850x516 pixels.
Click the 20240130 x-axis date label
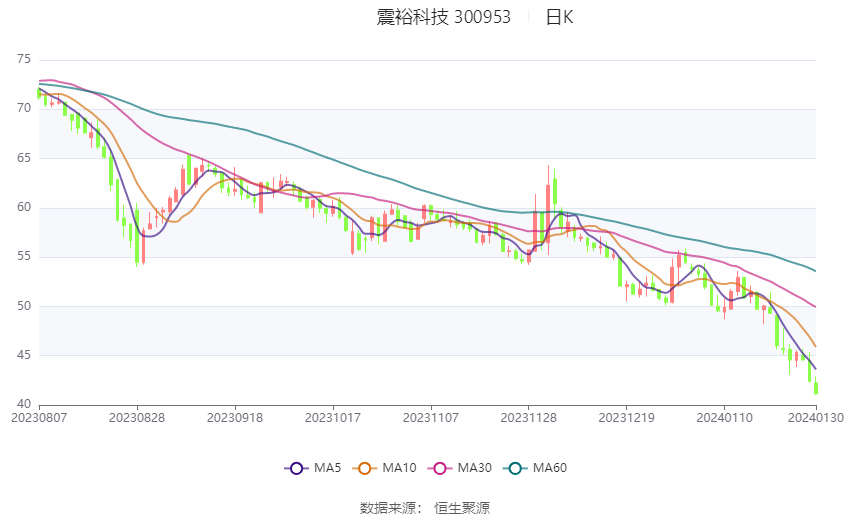(816, 418)
